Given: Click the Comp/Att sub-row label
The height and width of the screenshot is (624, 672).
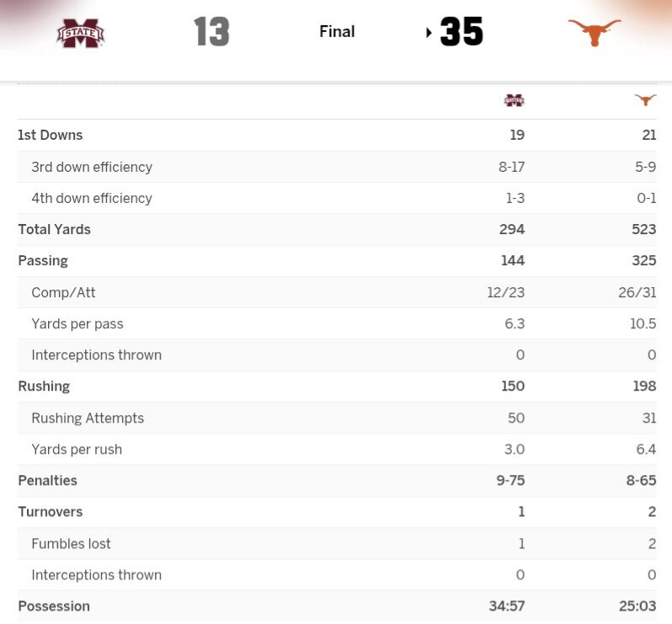Looking at the screenshot, I should (63, 292).
